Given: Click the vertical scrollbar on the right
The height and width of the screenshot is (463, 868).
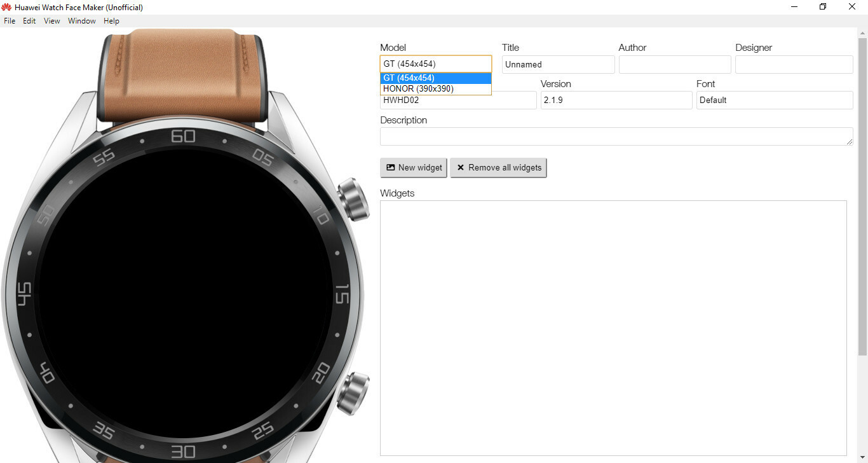Looking at the screenshot, I should point(862,197).
